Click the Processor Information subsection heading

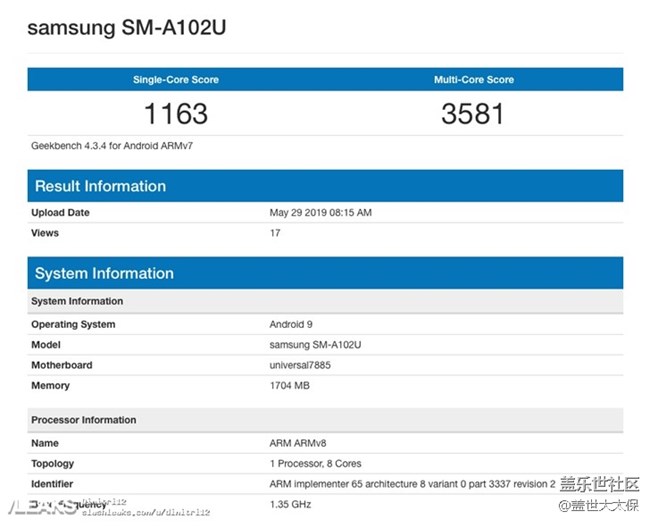coord(84,420)
